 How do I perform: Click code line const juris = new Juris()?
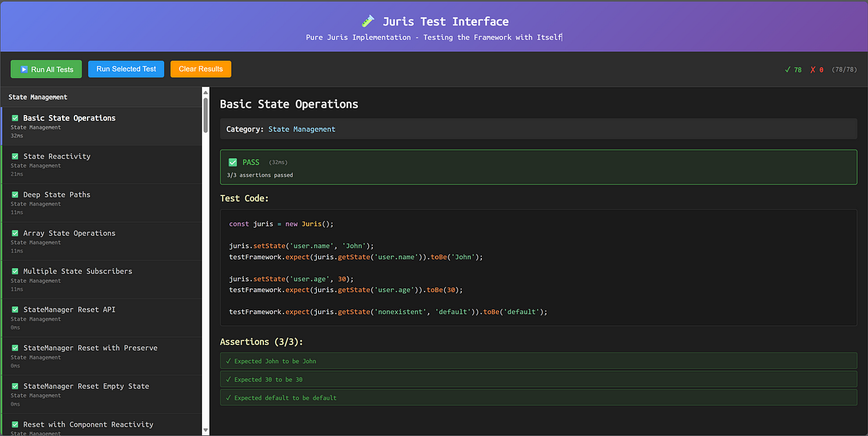point(281,224)
